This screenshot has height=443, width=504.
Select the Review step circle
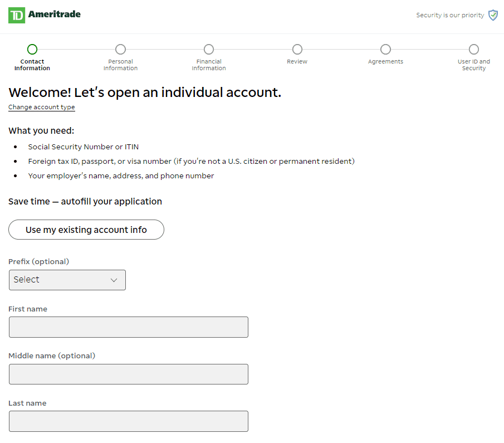(297, 49)
